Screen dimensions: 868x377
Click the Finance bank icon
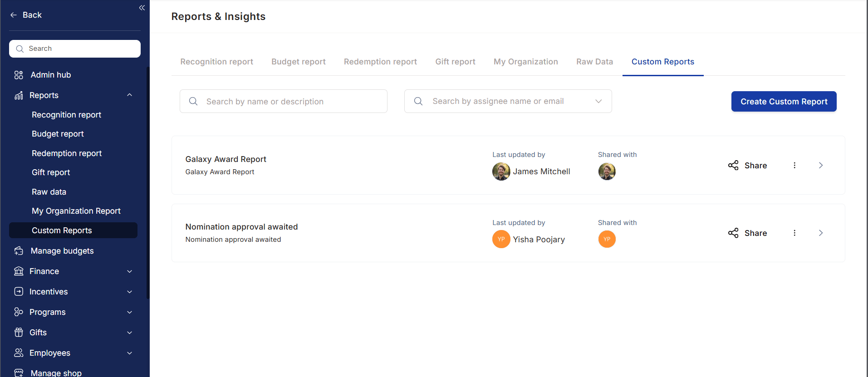[19, 271]
